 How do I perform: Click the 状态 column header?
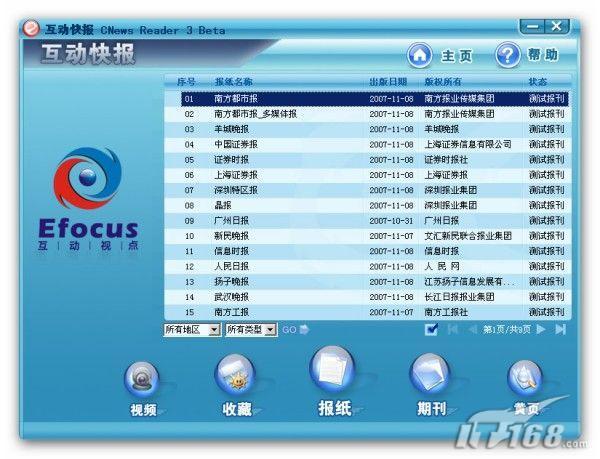(538, 81)
